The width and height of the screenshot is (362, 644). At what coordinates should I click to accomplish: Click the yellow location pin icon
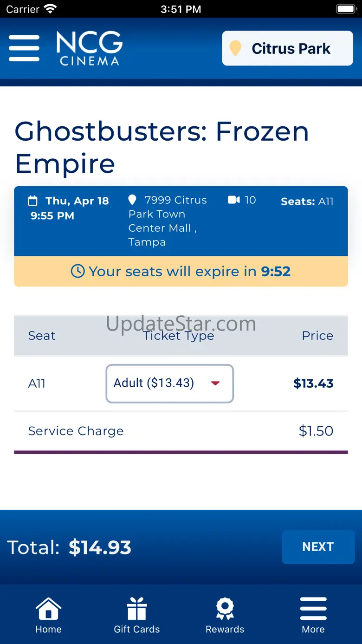coord(236,48)
